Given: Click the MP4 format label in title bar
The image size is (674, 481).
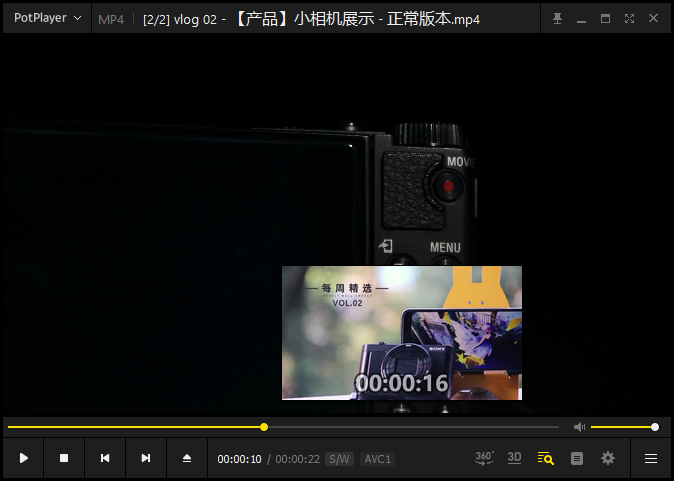Looking at the screenshot, I should tap(111, 19).
